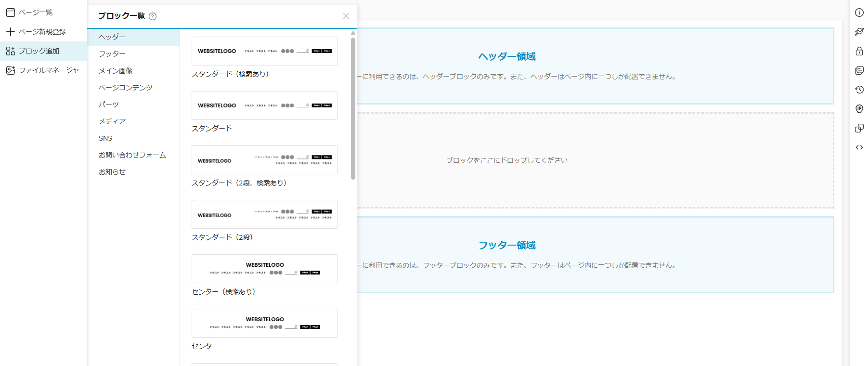This screenshot has height=366, width=868.
Task: Close the block list panel
Action: pos(346,16)
